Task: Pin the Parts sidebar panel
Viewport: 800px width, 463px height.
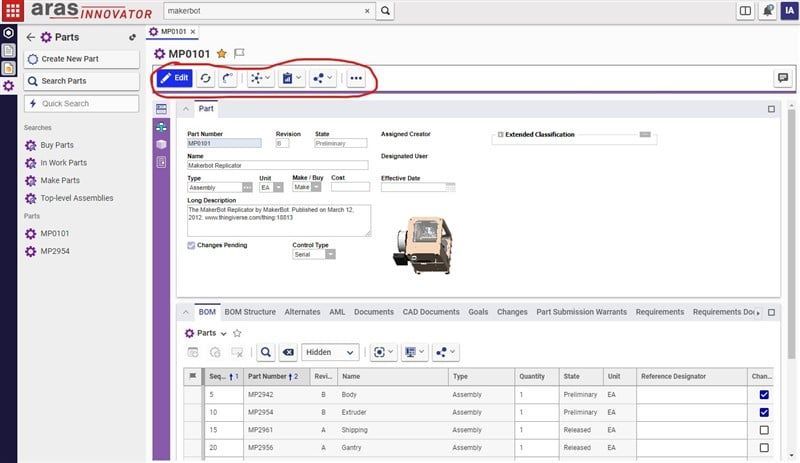Action: 133,37
